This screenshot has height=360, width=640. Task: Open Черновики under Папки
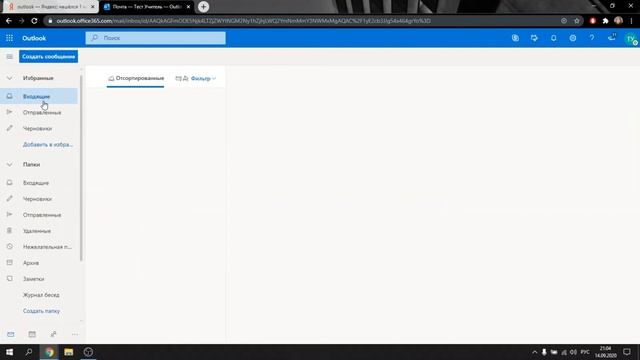39,199
